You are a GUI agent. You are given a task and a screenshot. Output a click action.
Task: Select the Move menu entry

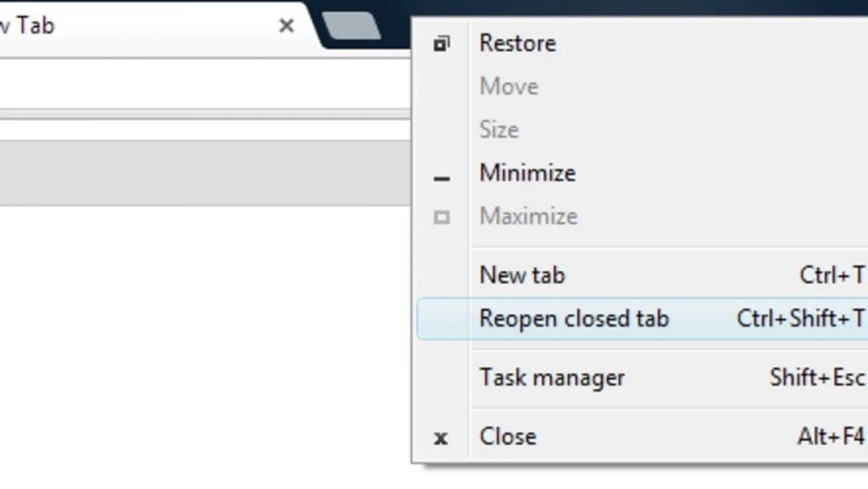[509, 87]
